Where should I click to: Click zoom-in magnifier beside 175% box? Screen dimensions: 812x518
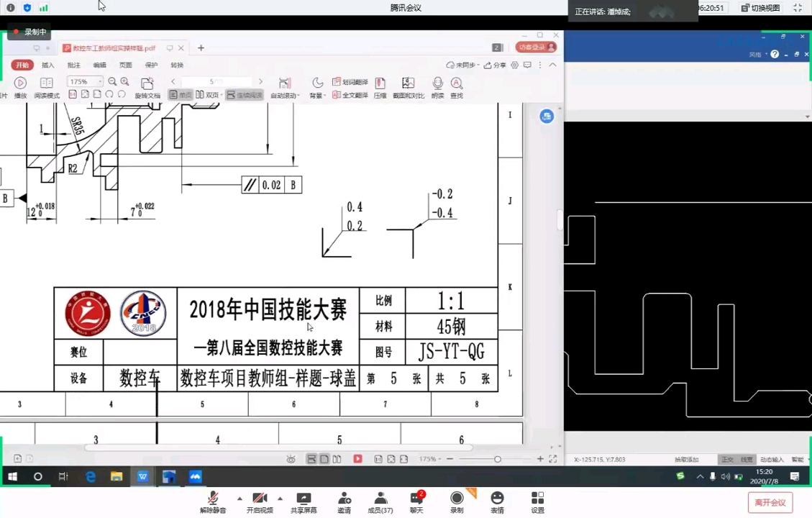125,81
